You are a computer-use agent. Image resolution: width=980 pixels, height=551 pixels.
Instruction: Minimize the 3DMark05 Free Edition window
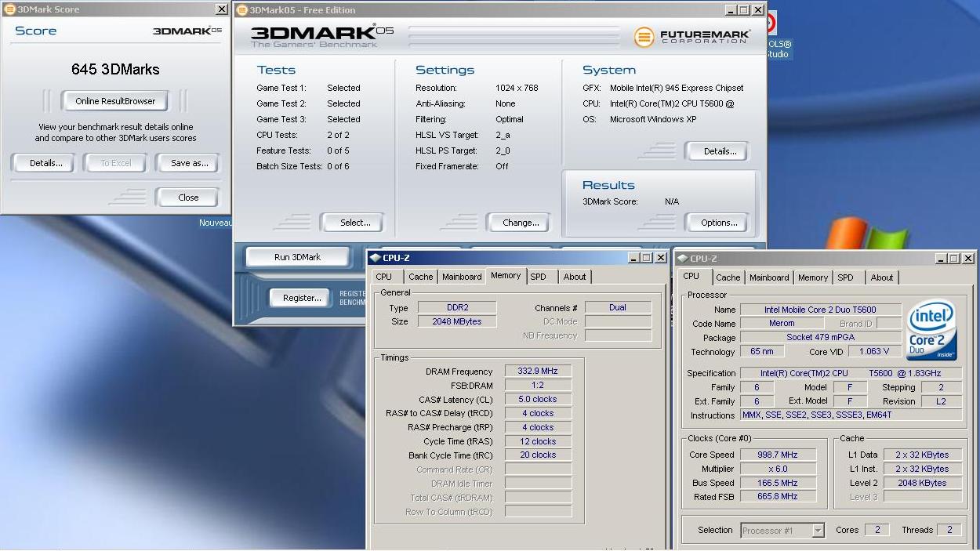point(730,10)
